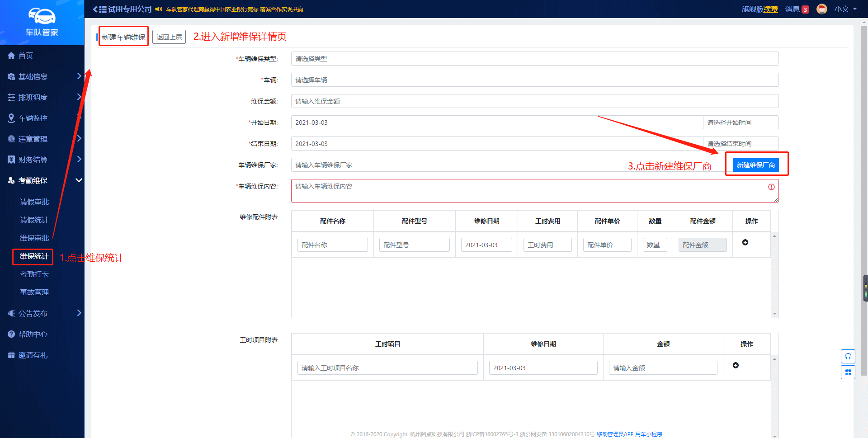Select 维保统计 in the sidebar
This screenshot has width=868, height=438.
click(34, 256)
